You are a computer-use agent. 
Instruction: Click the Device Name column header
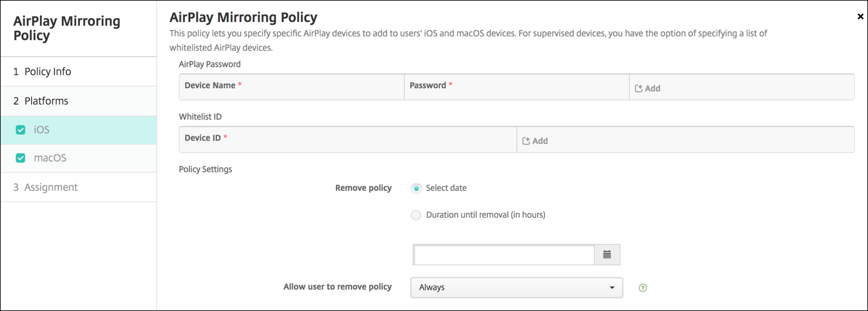click(210, 85)
